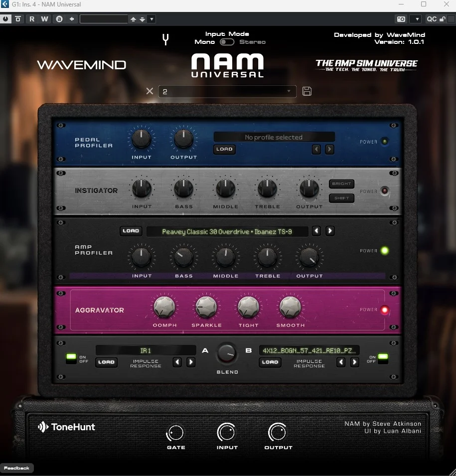Select next impulse response for IR B

tap(354, 362)
